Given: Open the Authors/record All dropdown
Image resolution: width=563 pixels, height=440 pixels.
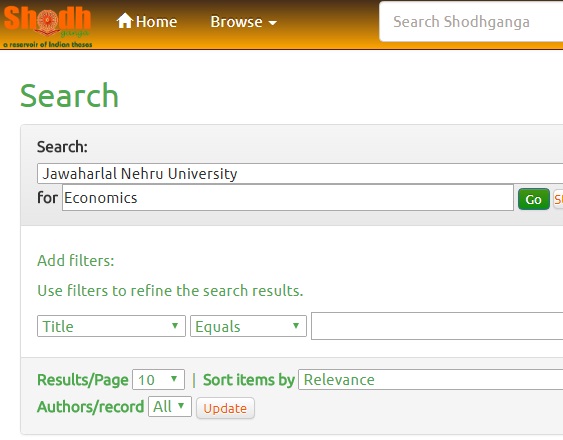Looking at the screenshot, I should [170, 407].
